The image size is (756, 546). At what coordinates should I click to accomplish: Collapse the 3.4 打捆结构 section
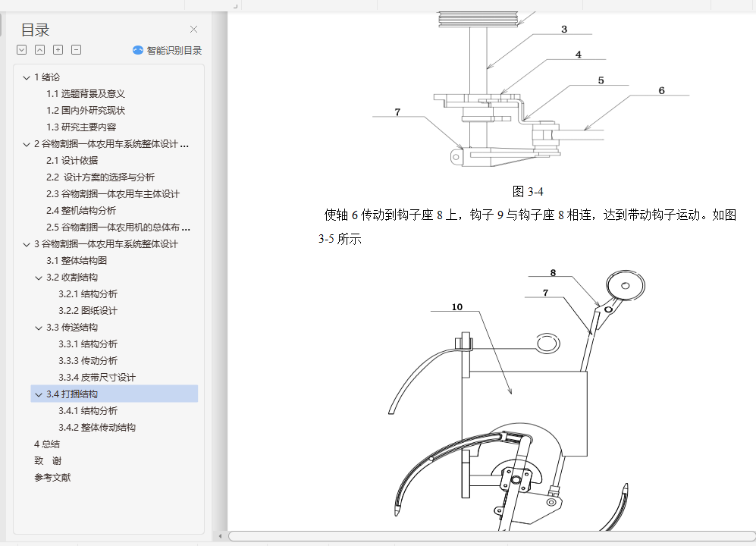point(39,394)
